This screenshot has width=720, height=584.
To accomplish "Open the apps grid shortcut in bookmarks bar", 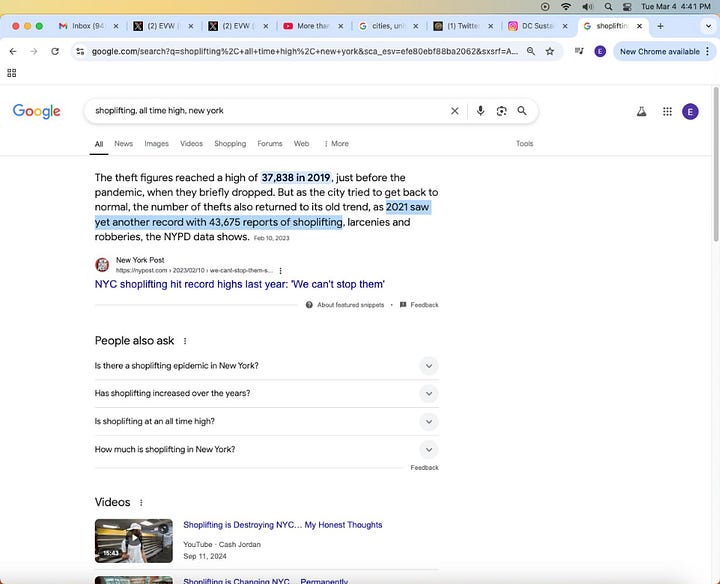I will pyautogui.click(x=12, y=73).
